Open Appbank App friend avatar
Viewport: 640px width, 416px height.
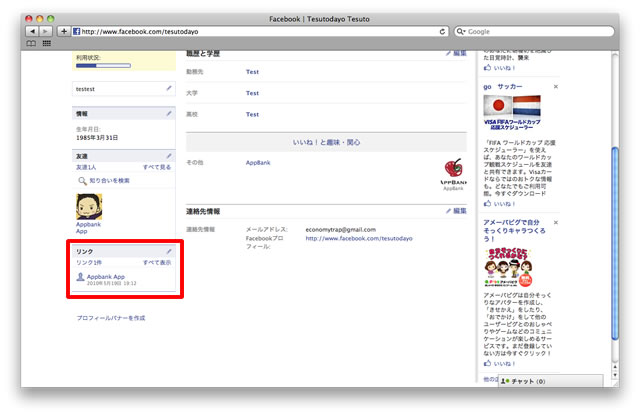pyautogui.click(x=89, y=207)
